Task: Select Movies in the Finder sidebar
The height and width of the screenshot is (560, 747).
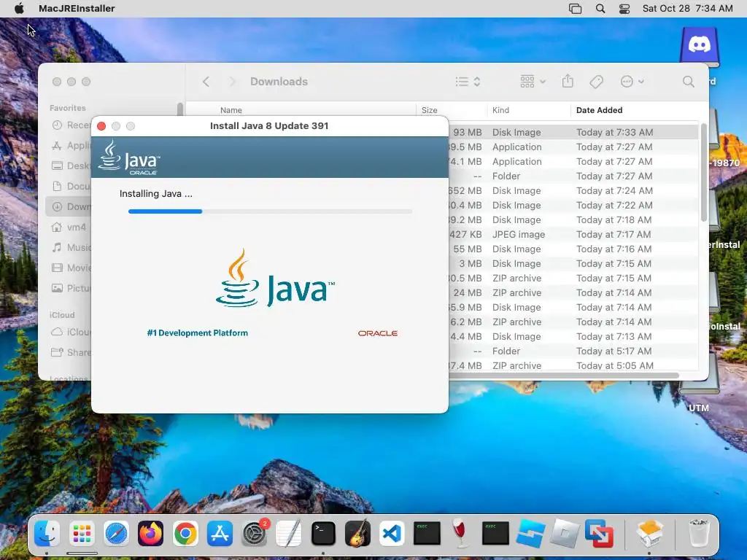Action: pyautogui.click(x=71, y=268)
